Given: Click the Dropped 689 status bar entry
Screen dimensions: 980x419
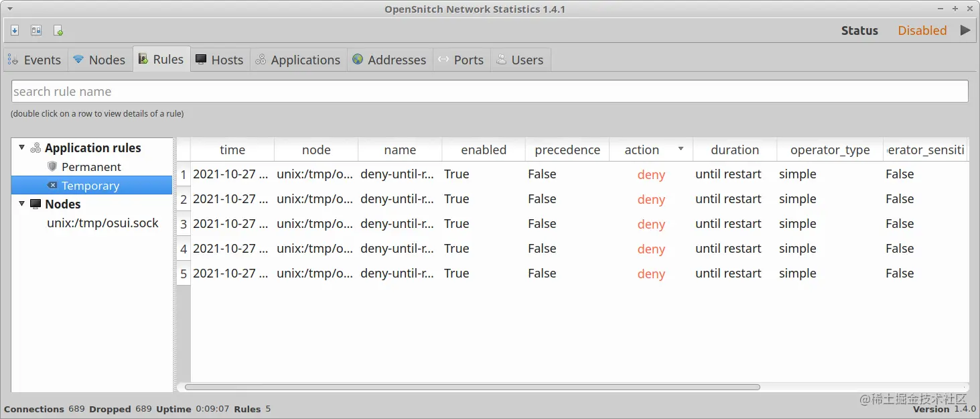Looking at the screenshot, I should 121,409.
